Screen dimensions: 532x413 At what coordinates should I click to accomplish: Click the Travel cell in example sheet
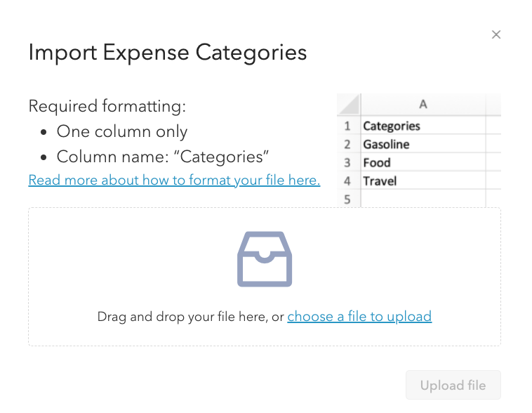click(x=423, y=181)
